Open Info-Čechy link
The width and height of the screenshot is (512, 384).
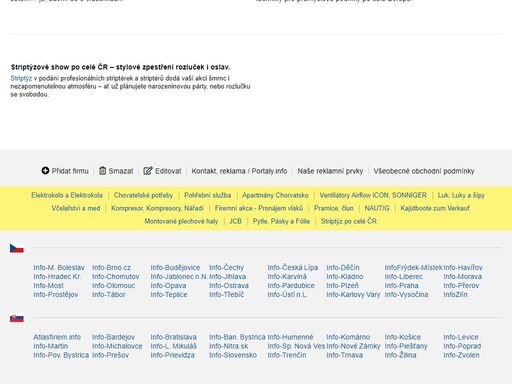[227, 268]
